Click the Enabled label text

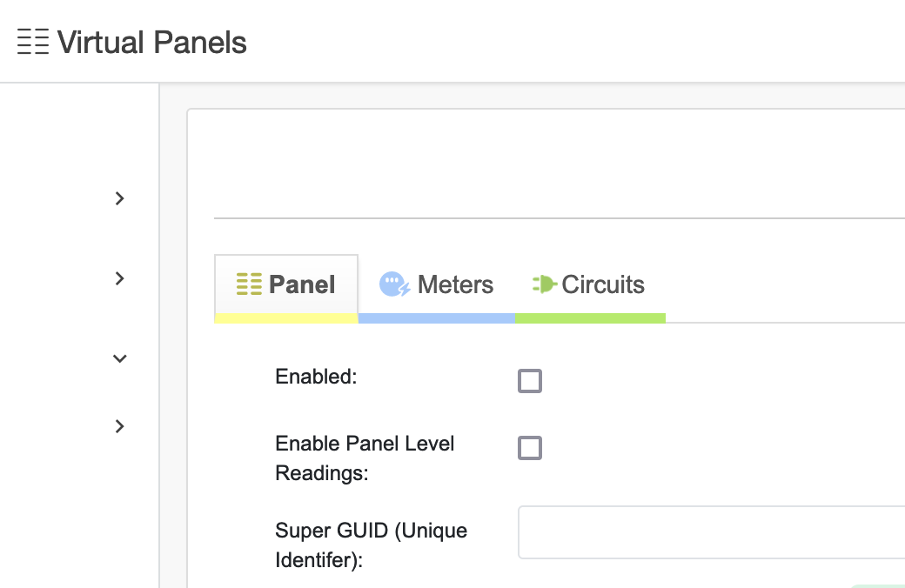coord(316,377)
